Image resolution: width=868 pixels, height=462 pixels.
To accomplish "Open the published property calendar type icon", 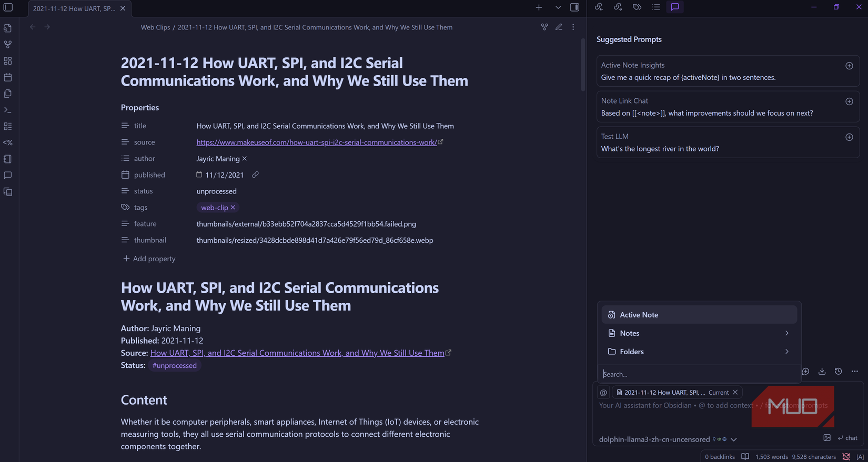I will pyautogui.click(x=125, y=174).
